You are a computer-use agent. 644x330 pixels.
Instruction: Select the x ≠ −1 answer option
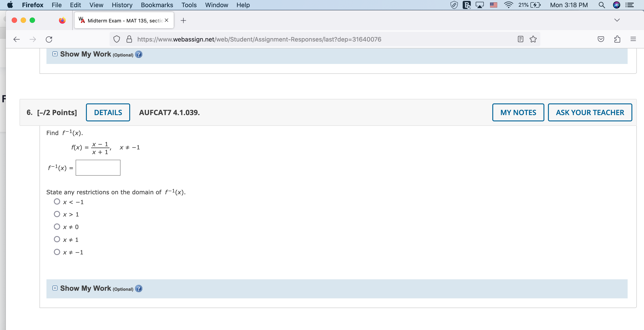point(57,252)
